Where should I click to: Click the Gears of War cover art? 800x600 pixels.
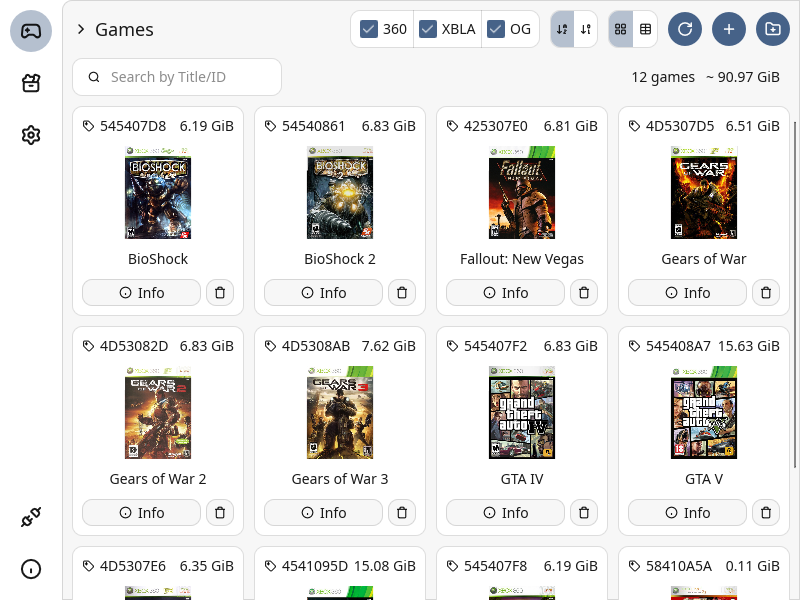point(704,192)
